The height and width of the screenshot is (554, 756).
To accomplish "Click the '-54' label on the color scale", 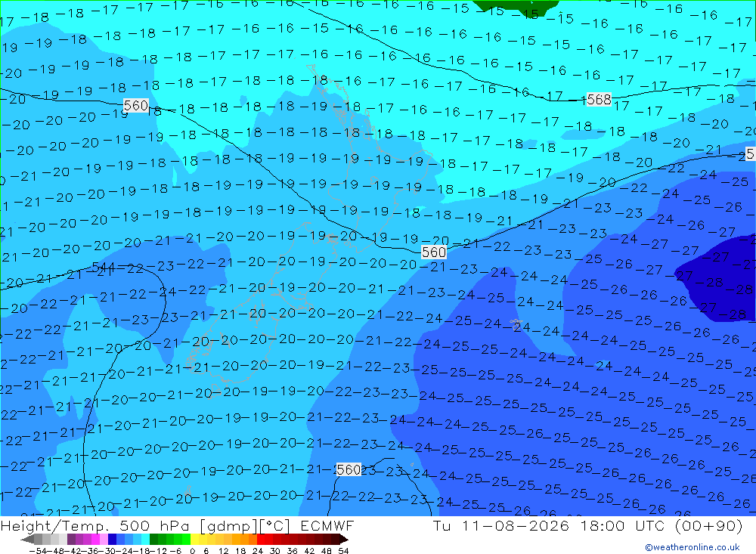I will [37, 551].
